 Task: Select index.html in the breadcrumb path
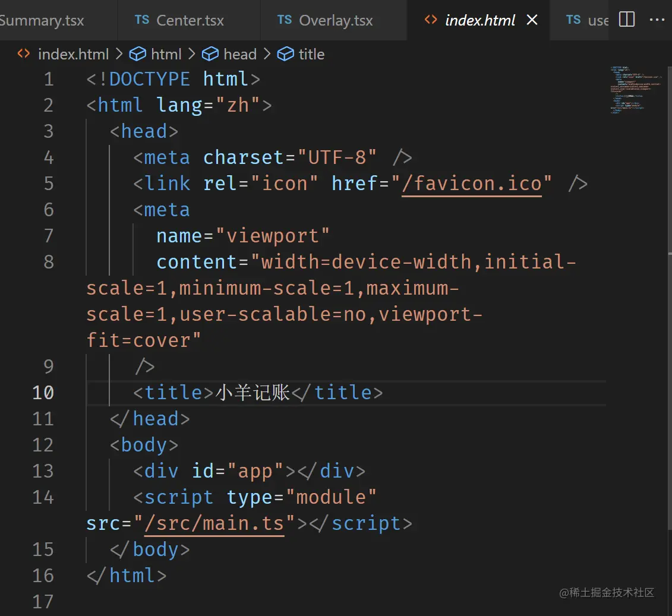pos(73,54)
